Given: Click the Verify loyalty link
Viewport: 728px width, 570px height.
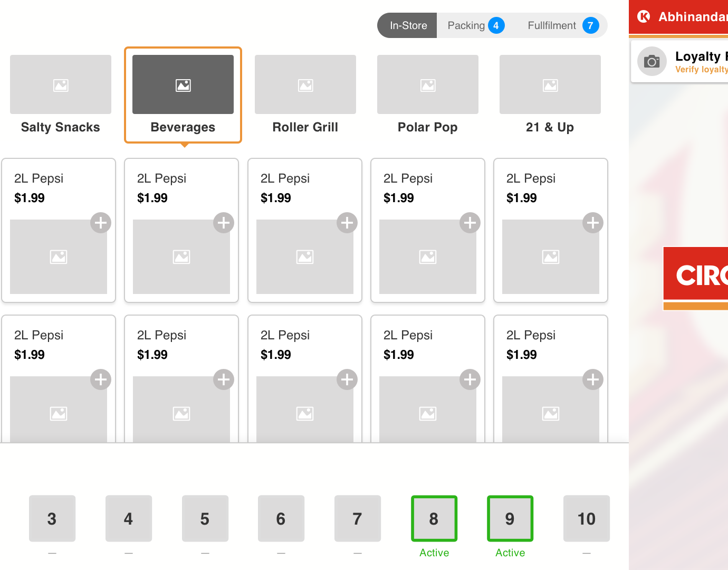Looking at the screenshot, I should point(701,70).
